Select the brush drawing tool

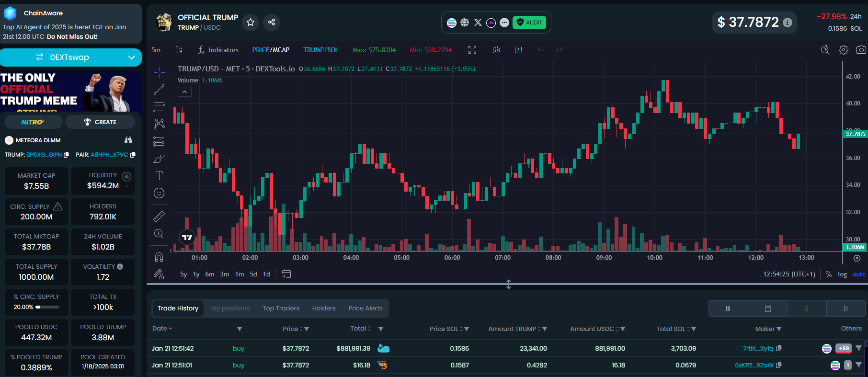159,159
